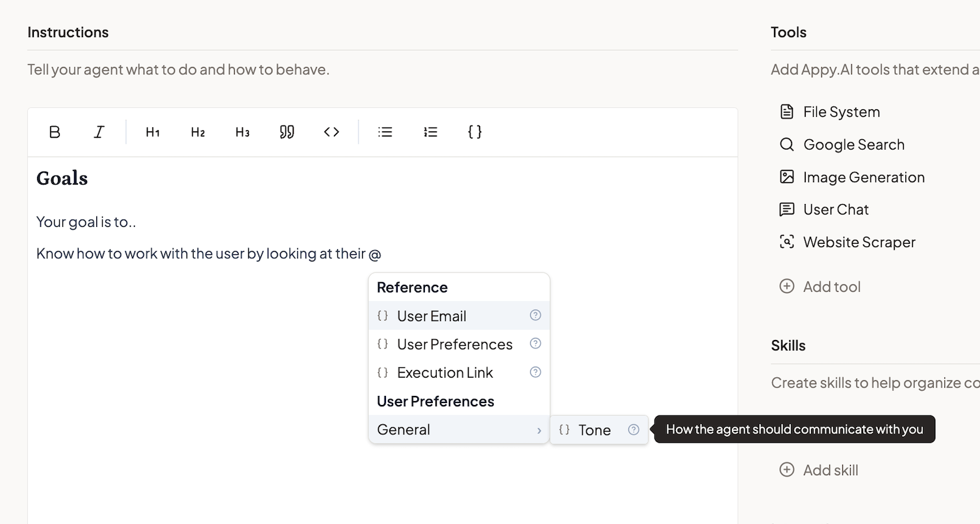Set Heading 3 style
This screenshot has height=524, width=980.
tap(242, 132)
